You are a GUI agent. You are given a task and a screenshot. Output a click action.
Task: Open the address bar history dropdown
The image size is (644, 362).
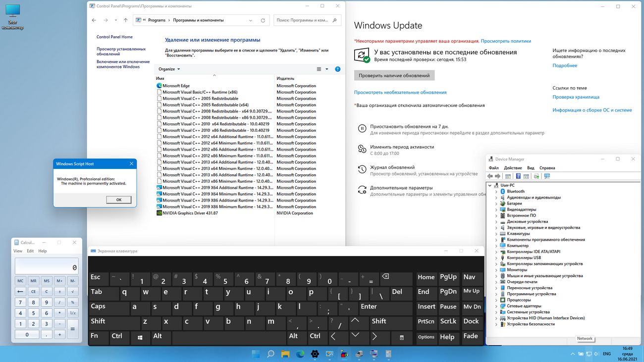(252, 20)
